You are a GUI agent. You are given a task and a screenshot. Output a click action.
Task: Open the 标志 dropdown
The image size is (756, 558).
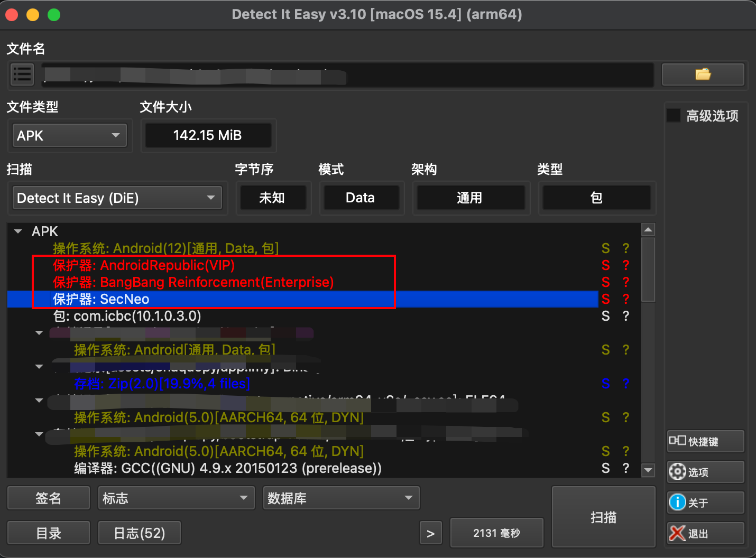pos(176,498)
